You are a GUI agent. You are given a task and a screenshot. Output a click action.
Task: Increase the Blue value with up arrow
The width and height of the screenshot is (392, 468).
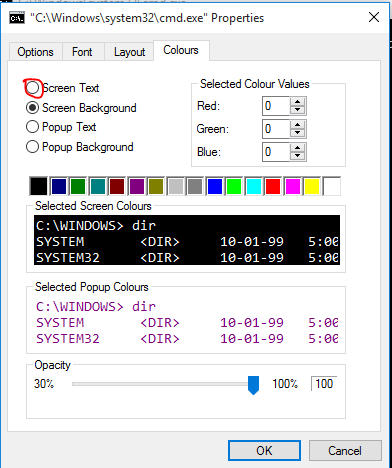click(298, 148)
